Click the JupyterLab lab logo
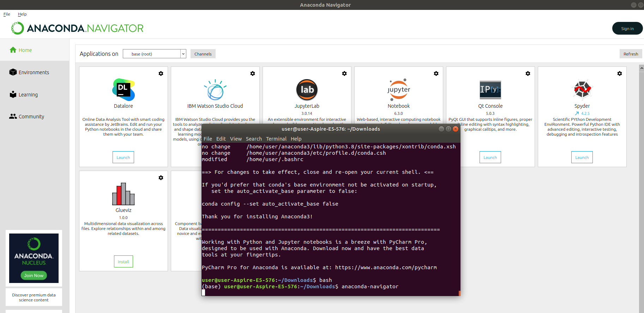 click(307, 90)
